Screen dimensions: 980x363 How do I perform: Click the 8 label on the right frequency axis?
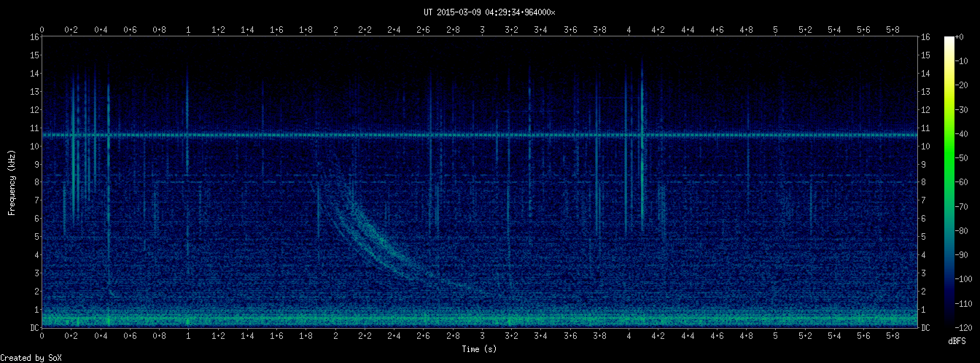point(926,182)
